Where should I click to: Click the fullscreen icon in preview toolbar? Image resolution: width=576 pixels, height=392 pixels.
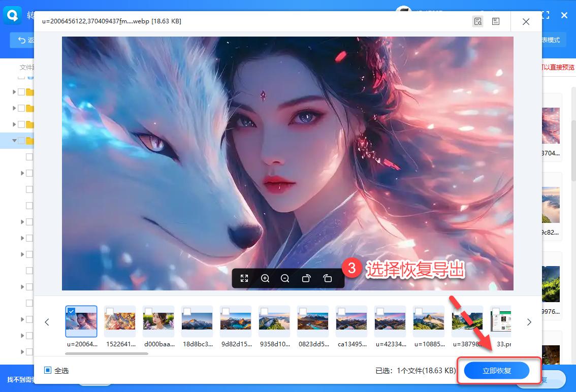244,278
